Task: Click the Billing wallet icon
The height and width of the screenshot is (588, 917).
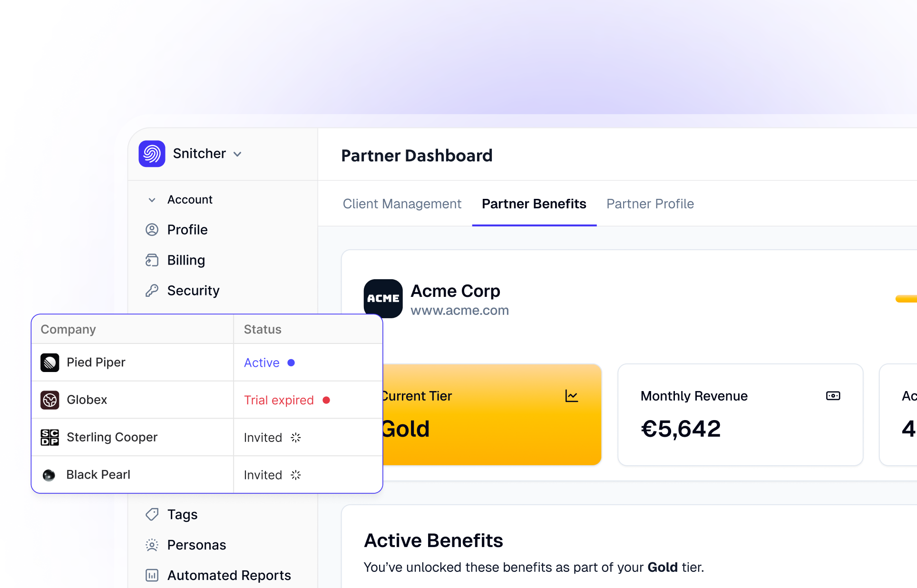Action: [152, 260]
